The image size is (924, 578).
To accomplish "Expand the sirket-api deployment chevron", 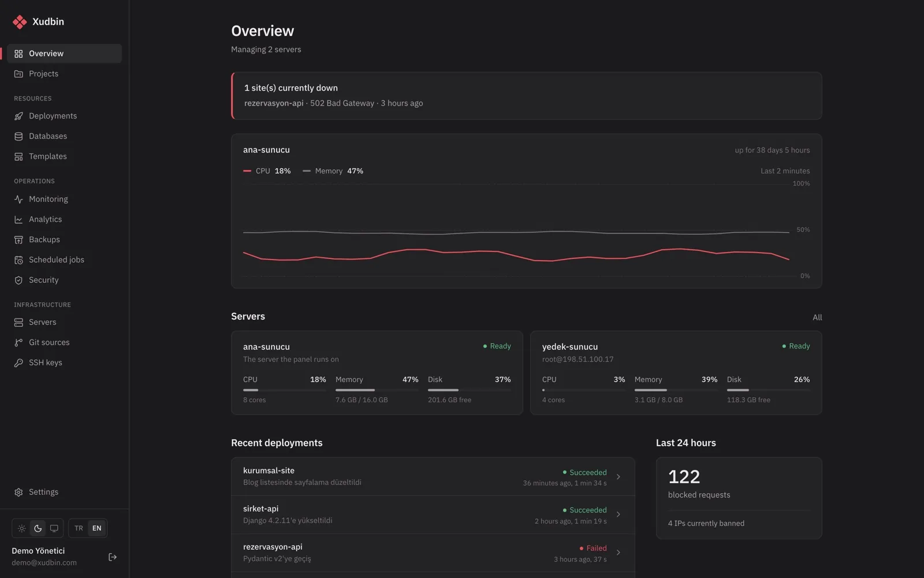I will click(619, 514).
